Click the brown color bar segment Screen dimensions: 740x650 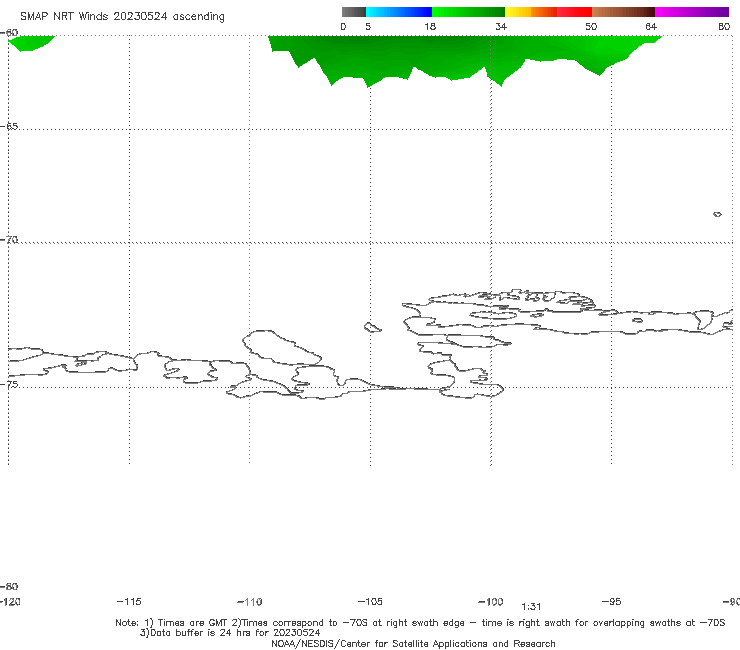pos(623,12)
